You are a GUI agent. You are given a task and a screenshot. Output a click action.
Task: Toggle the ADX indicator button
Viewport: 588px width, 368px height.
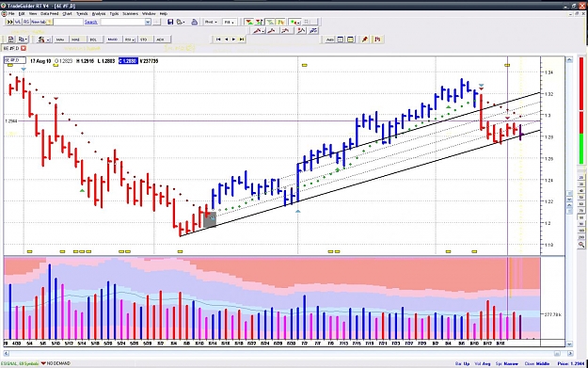point(161,40)
